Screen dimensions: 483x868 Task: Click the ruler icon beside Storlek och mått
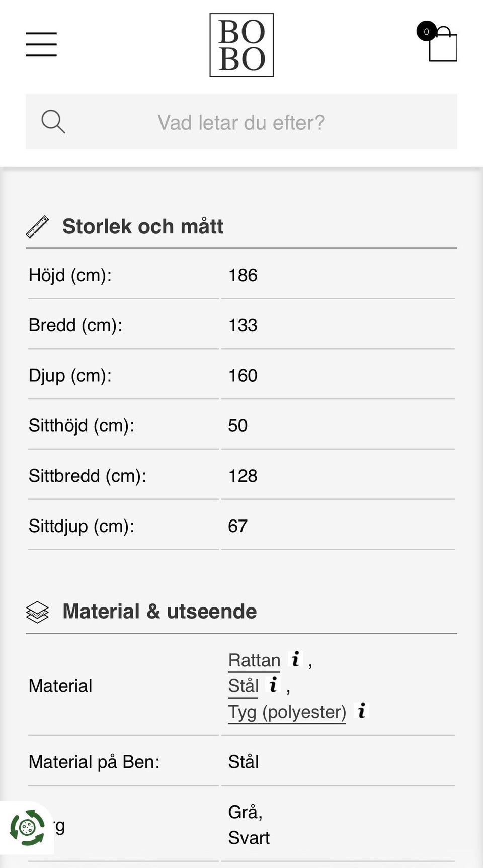coord(37,227)
